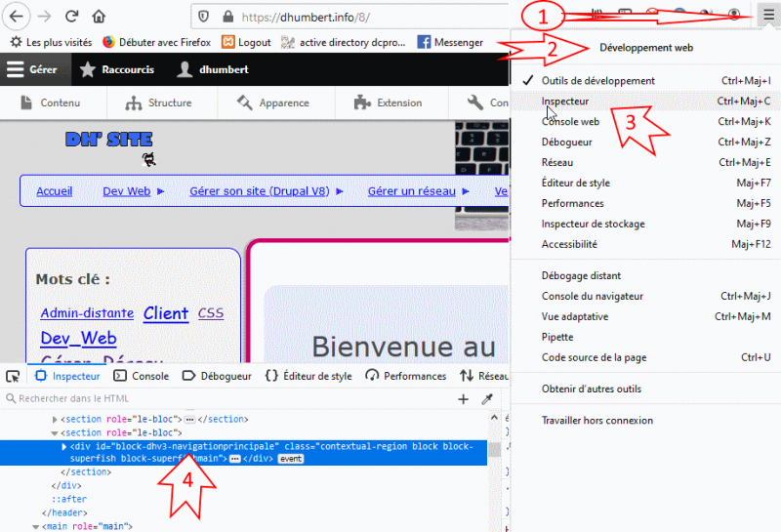This screenshot has height=532, width=781.
Task: Open the Admin-distante keyword link
Action: click(x=87, y=313)
